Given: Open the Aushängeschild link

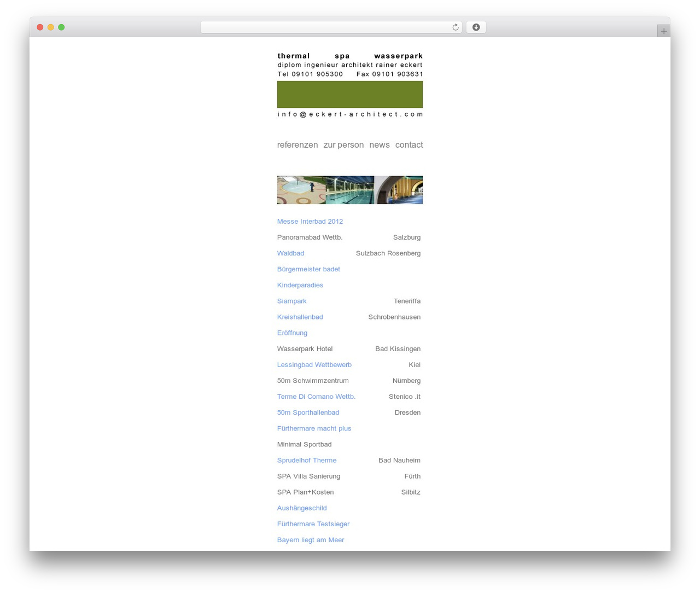Looking at the screenshot, I should point(302,508).
